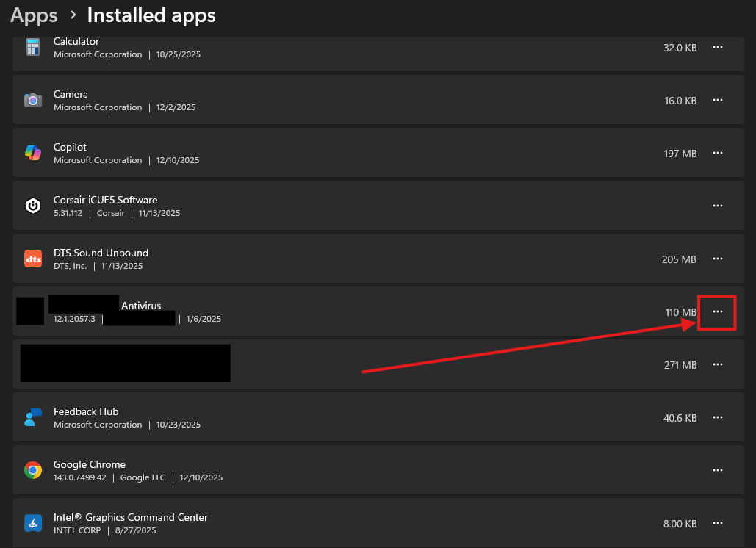The width and height of the screenshot is (756, 548).
Task: Open the three-dot menu for Camera
Action: tap(718, 100)
